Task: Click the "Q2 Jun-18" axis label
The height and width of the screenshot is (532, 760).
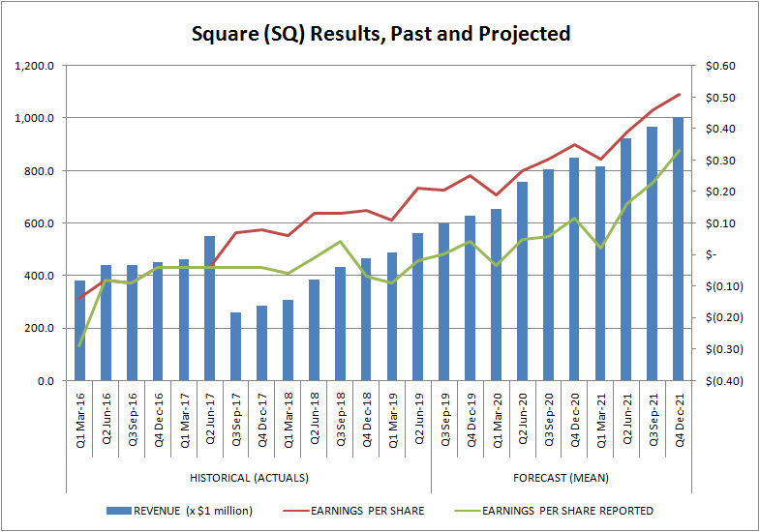Action: click(315, 419)
